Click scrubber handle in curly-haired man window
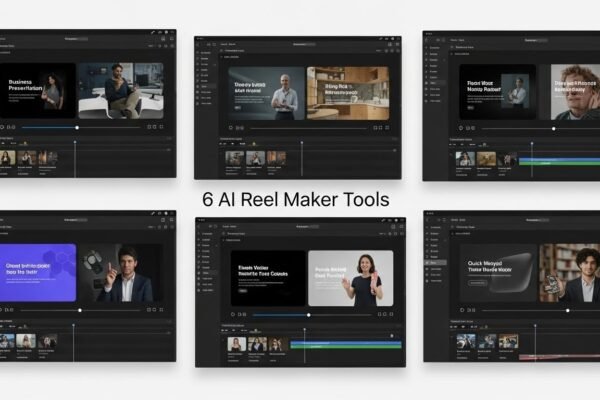This screenshot has width=600, height=400. [554, 129]
